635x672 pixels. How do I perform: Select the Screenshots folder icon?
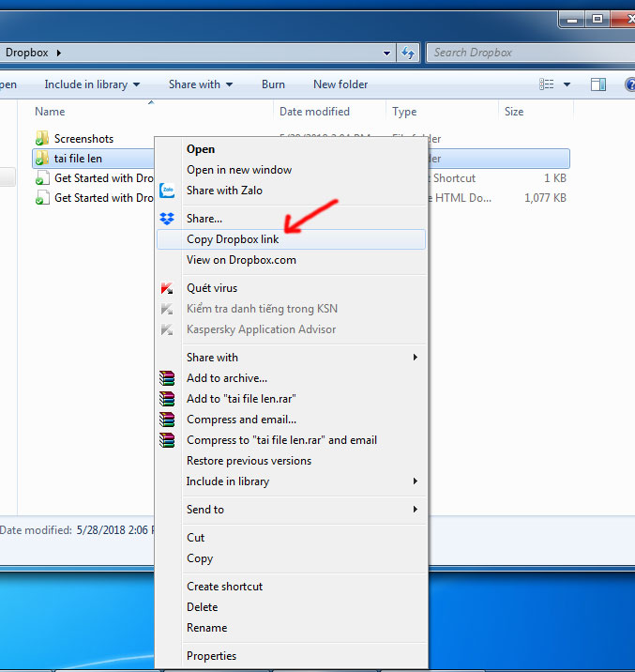tap(42, 139)
